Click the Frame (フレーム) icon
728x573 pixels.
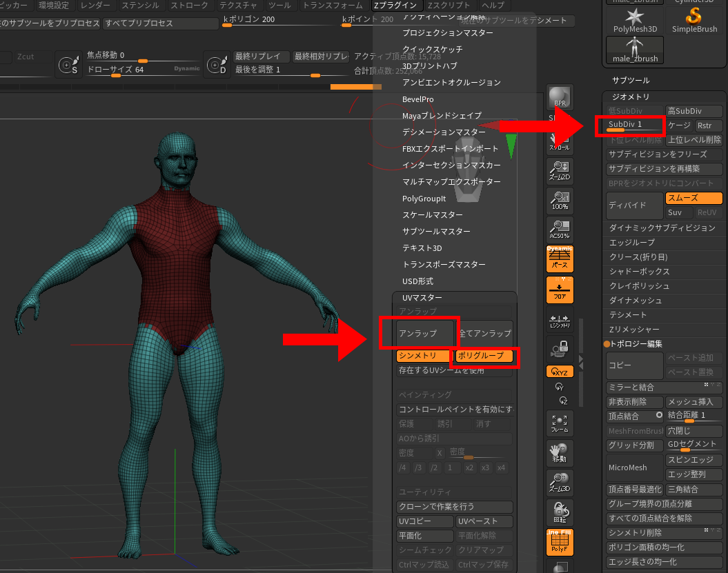tap(560, 423)
